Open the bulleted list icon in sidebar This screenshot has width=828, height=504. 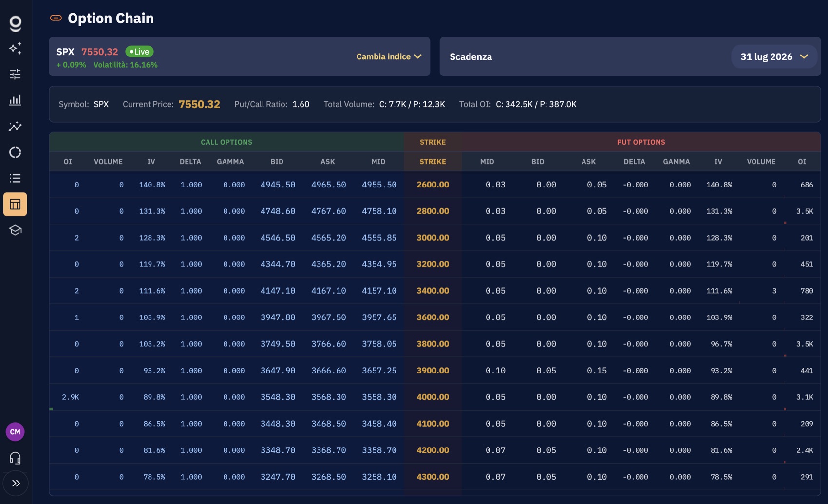15,178
